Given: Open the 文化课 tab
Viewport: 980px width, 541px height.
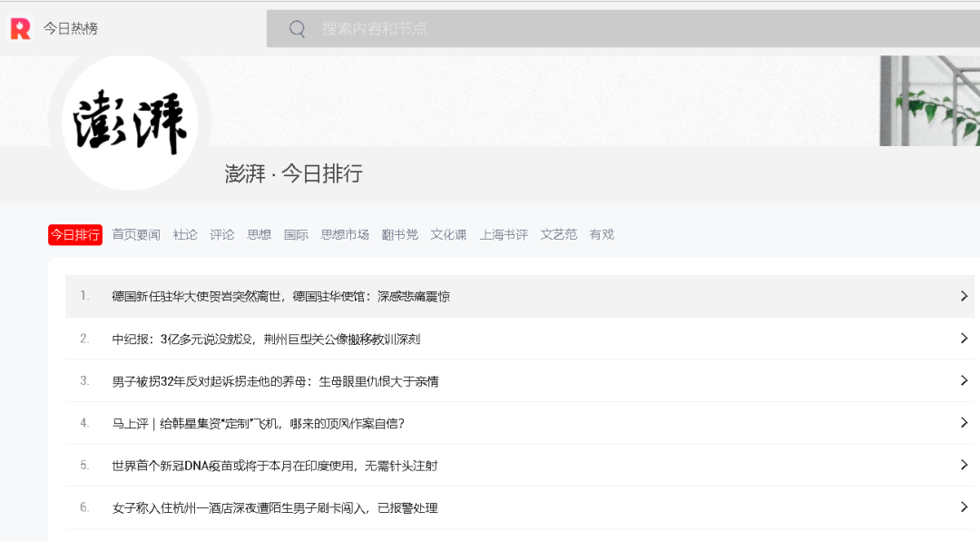Looking at the screenshot, I should (449, 234).
